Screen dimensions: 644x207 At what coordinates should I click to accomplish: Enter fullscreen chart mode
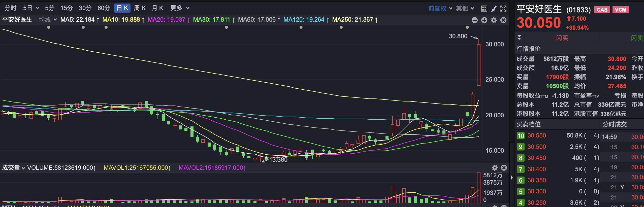point(503,9)
